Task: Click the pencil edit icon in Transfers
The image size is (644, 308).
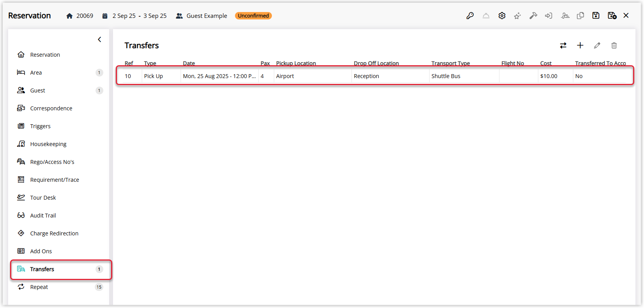Action: (597, 45)
